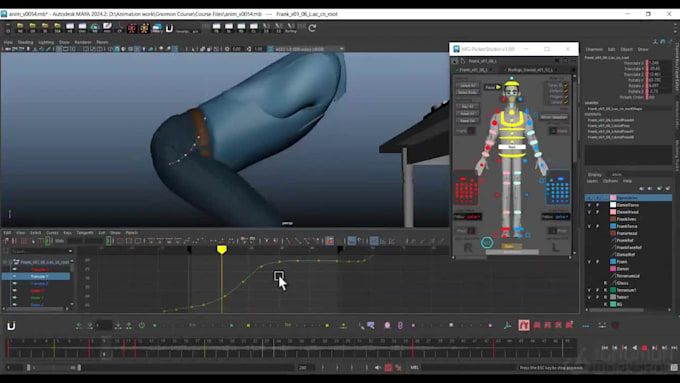Click the Key All button in picker
680x383 pixels.
[x=468, y=106]
